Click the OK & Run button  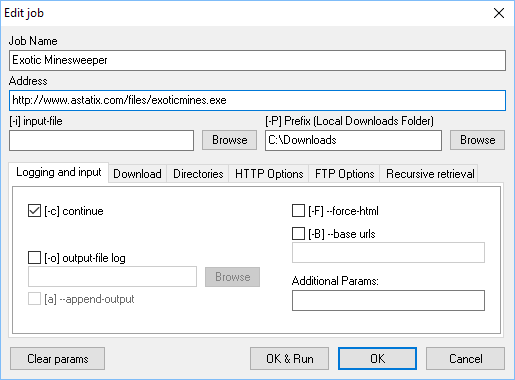(289, 359)
